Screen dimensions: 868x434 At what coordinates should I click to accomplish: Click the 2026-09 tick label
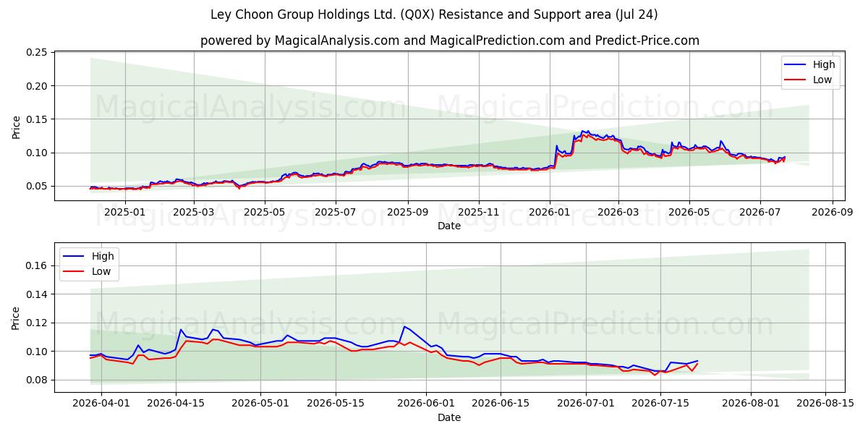coord(833,212)
